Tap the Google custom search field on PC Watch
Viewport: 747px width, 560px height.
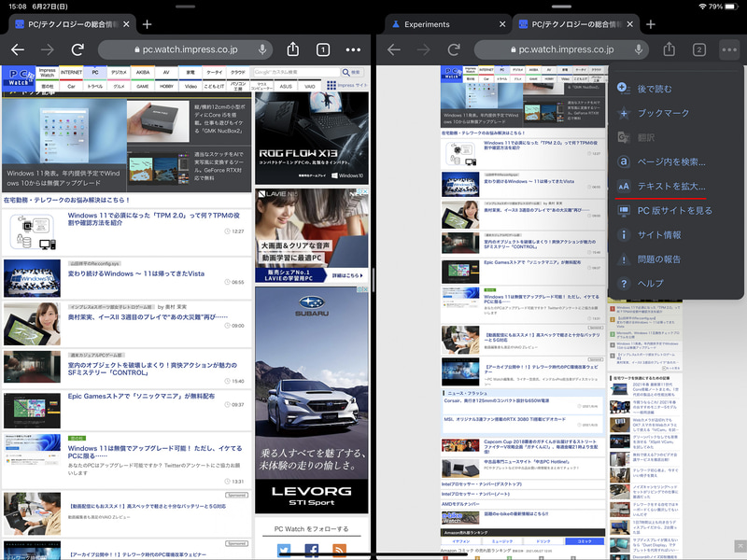pyautogui.click(x=296, y=73)
